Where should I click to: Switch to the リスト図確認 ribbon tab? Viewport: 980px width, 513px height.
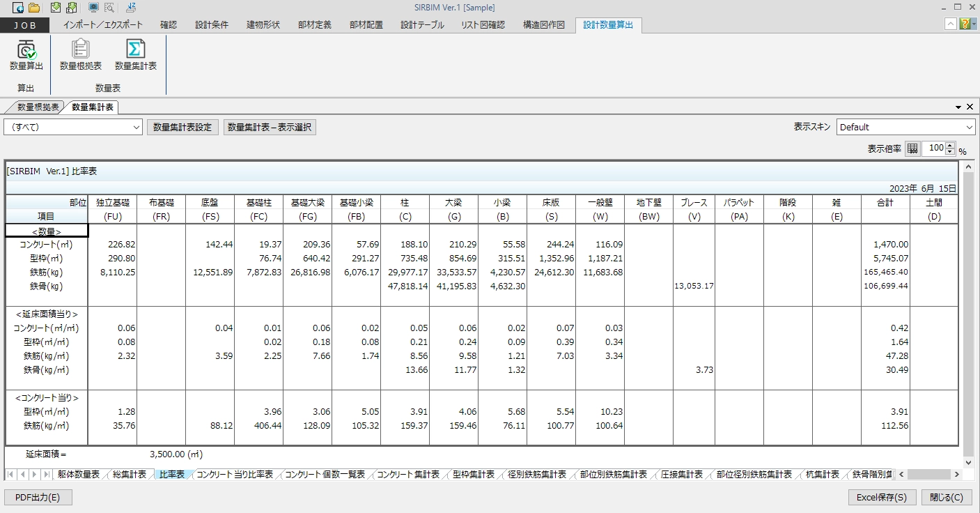point(483,25)
